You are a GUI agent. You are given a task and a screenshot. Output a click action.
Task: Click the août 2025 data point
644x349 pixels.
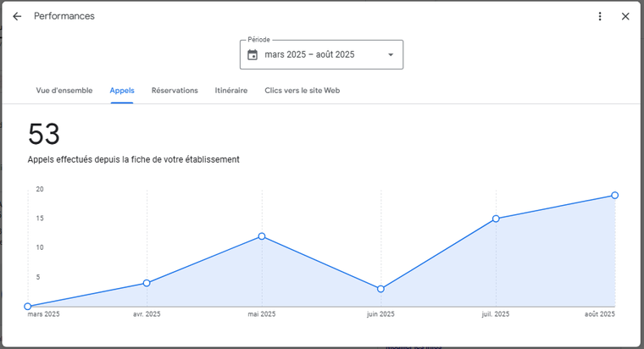(x=614, y=196)
